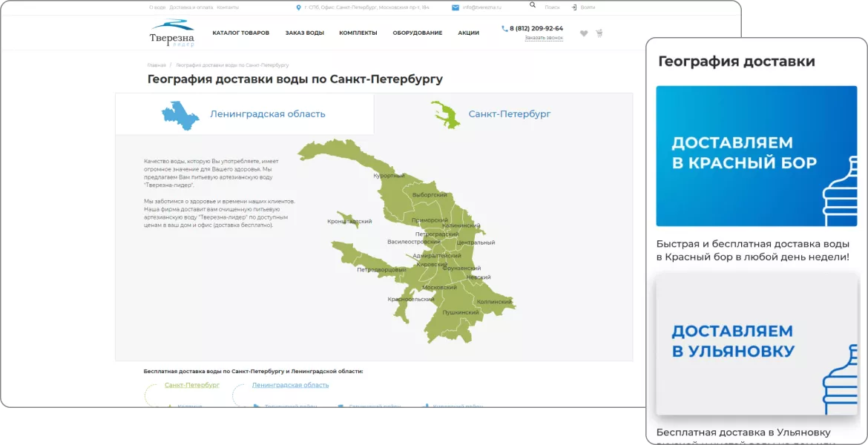Viewport: 868px width, 445px height.
Task: Click the blue Ленинградская область map icon
Action: (180, 115)
